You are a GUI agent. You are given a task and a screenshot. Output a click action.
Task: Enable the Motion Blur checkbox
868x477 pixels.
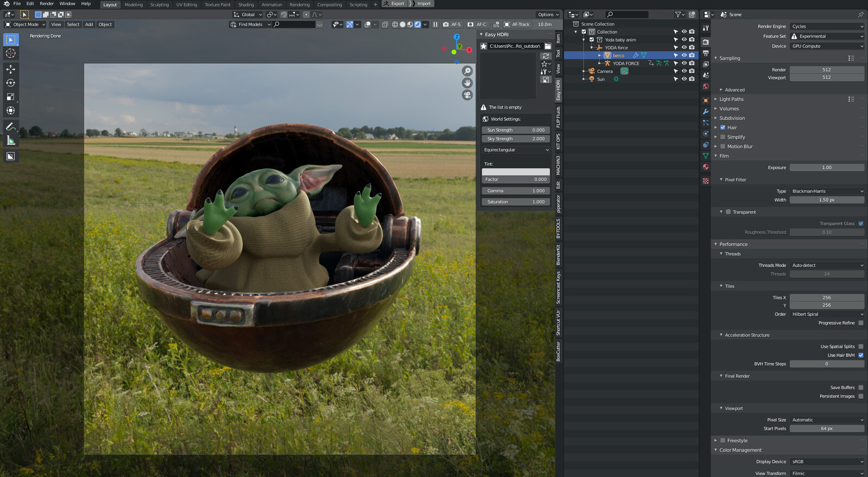[723, 146]
